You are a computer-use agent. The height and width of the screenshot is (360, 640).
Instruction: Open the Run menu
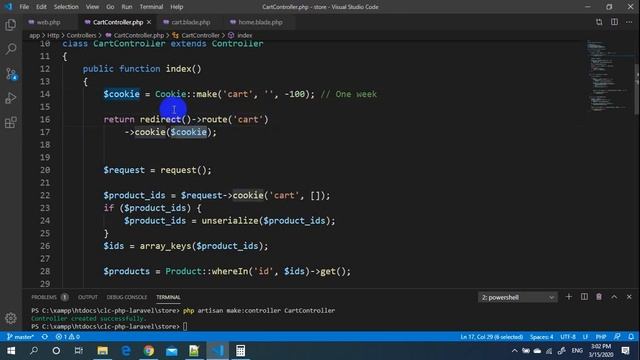tap(127, 7)
